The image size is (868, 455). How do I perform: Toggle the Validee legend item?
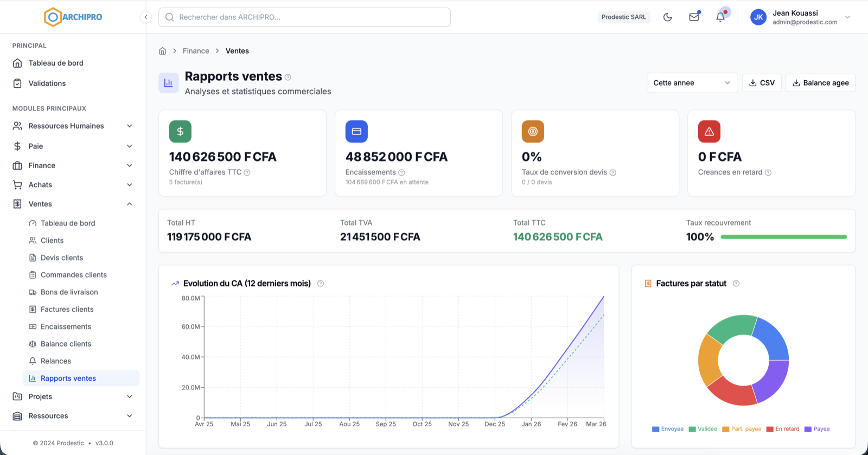(x=703, y=429)
